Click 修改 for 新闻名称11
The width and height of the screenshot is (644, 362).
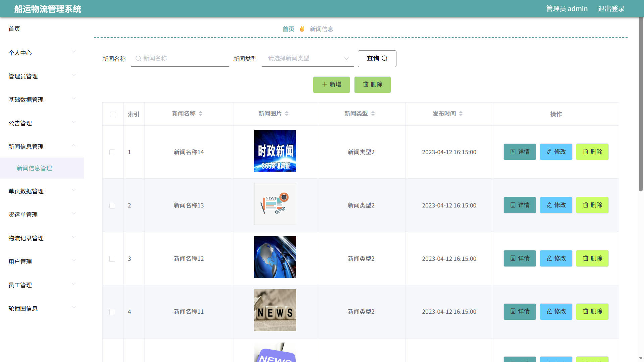556,311
